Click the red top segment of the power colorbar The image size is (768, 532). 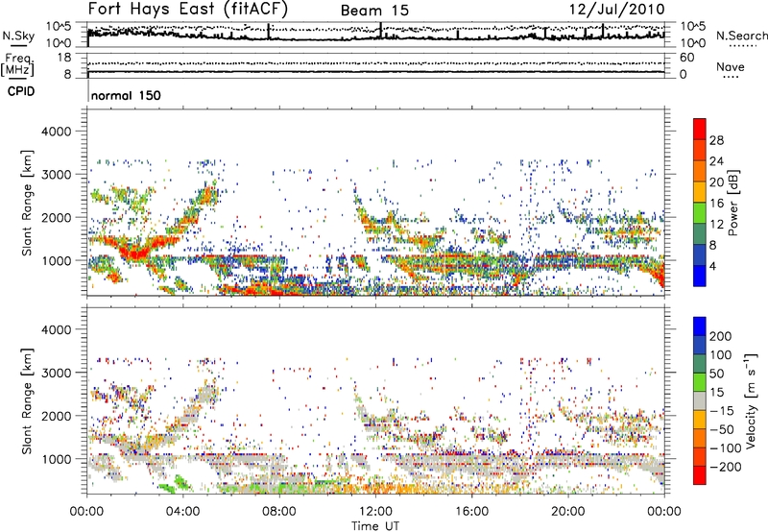point(700,130)
